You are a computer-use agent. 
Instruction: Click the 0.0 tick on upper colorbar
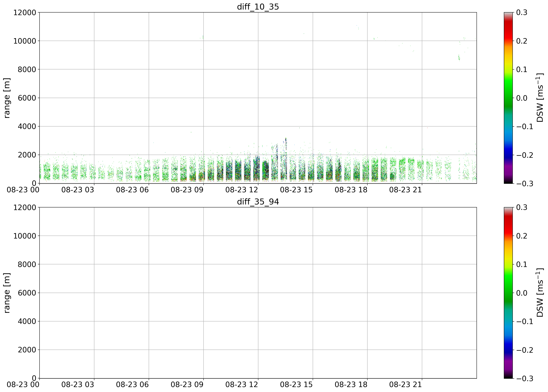[x=522, y=98]
